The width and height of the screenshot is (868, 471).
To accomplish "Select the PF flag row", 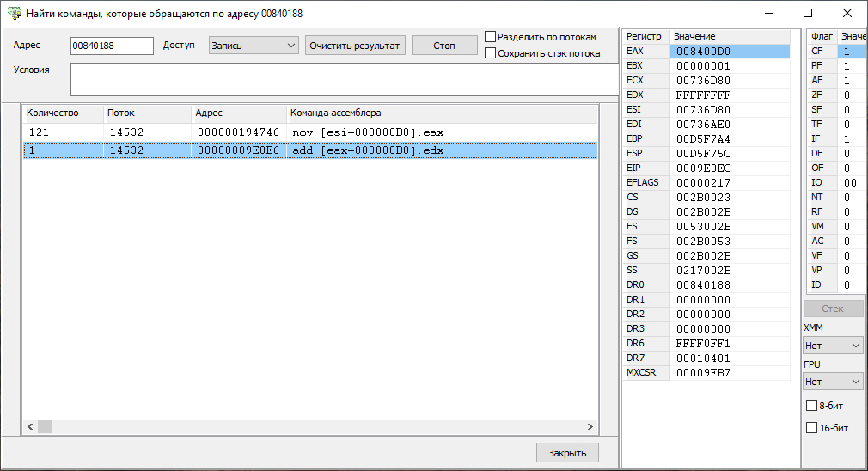I will [x=836, y=66].
